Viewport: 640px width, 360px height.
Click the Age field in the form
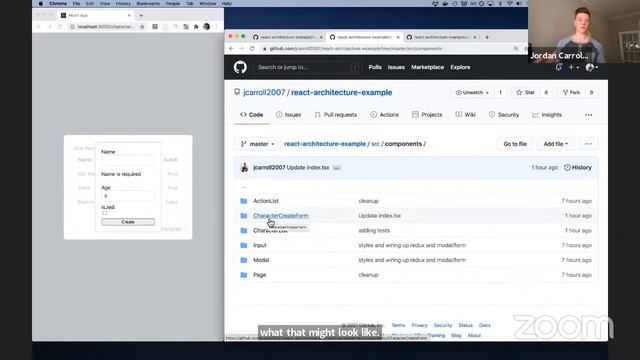pyautogui.click(x=128, y=196)
